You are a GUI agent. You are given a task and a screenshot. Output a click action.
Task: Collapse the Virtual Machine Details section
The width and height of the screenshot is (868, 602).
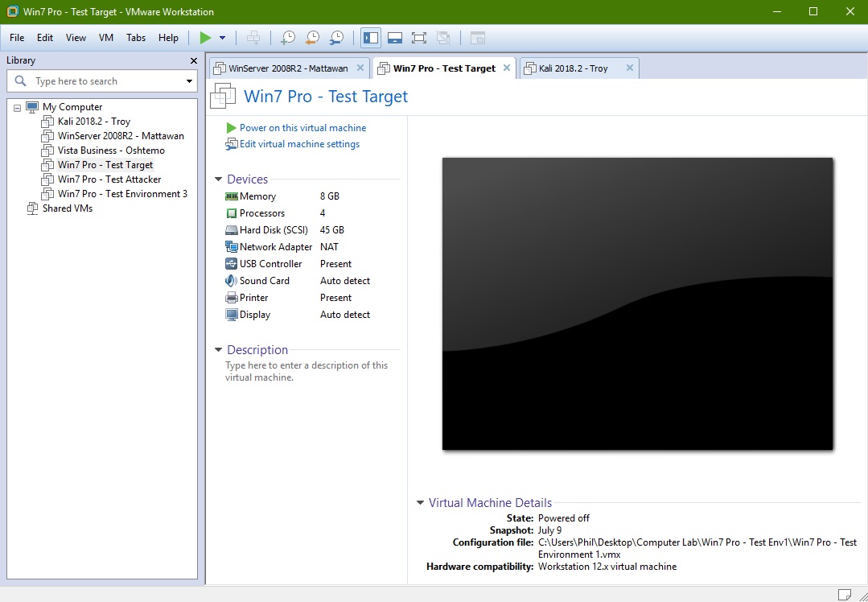420,503
